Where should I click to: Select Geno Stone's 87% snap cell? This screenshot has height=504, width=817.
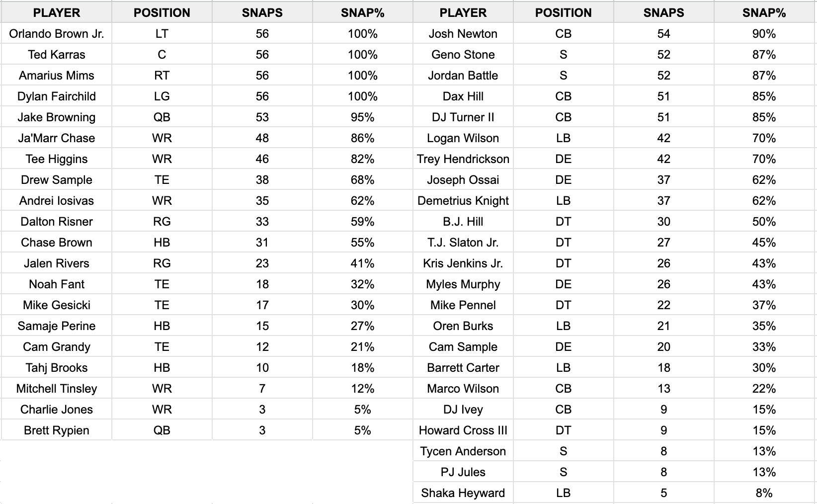tap(764, 55)
